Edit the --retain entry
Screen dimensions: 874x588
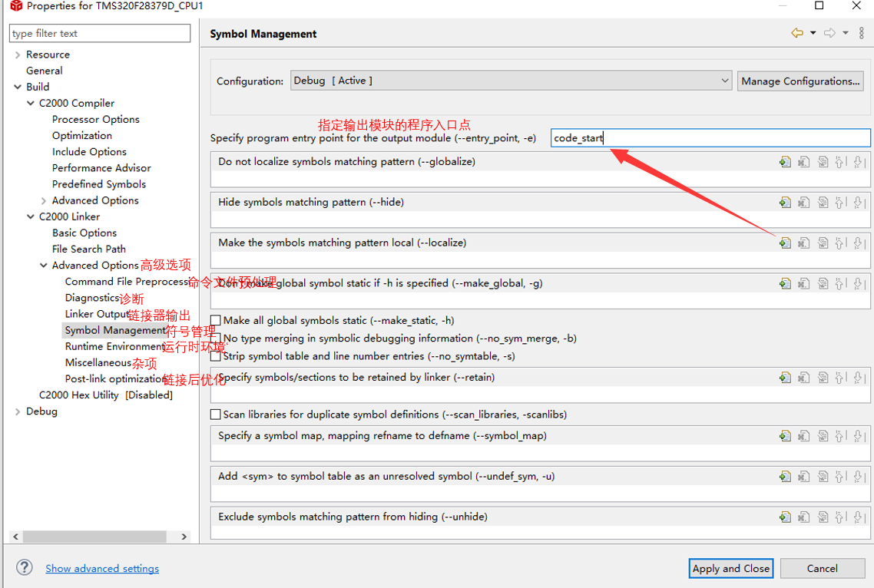tap(823, 378)
